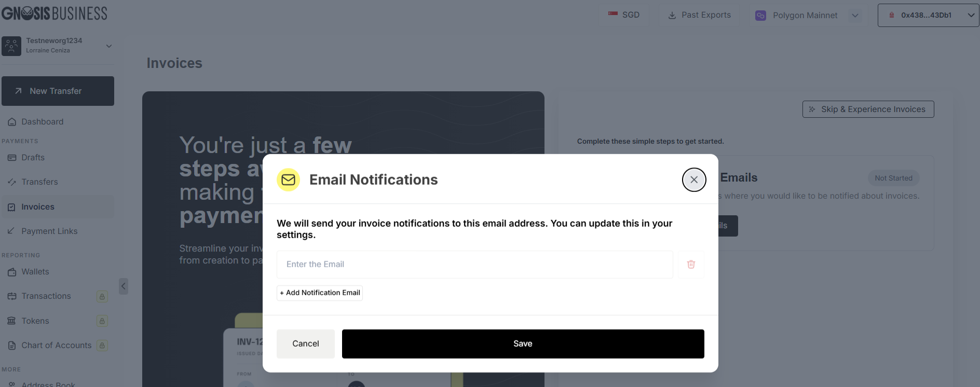980x387 pixels.
Task: Select SGD currency selector
Action: pyautogui.click(x=624, y=15)
